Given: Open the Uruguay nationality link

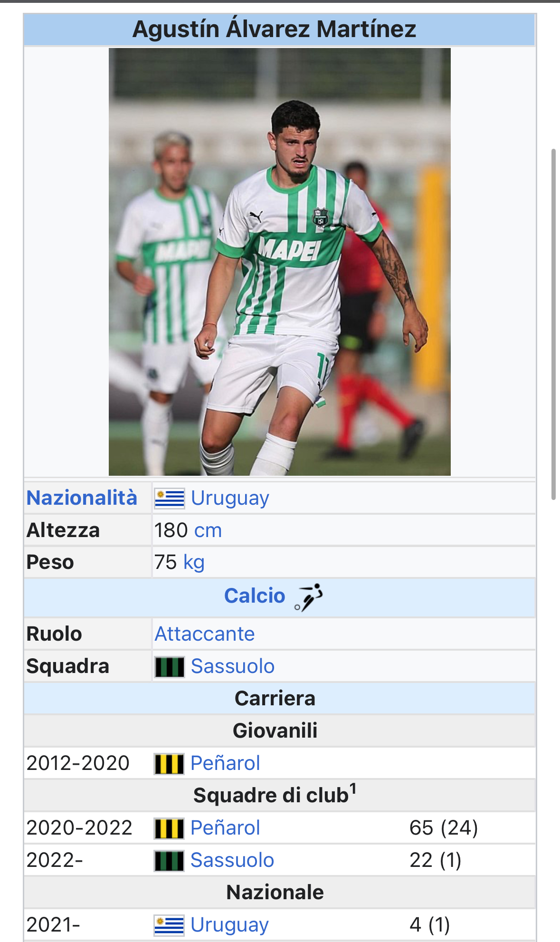Looking at the screenshot, I should click(230, 498).
